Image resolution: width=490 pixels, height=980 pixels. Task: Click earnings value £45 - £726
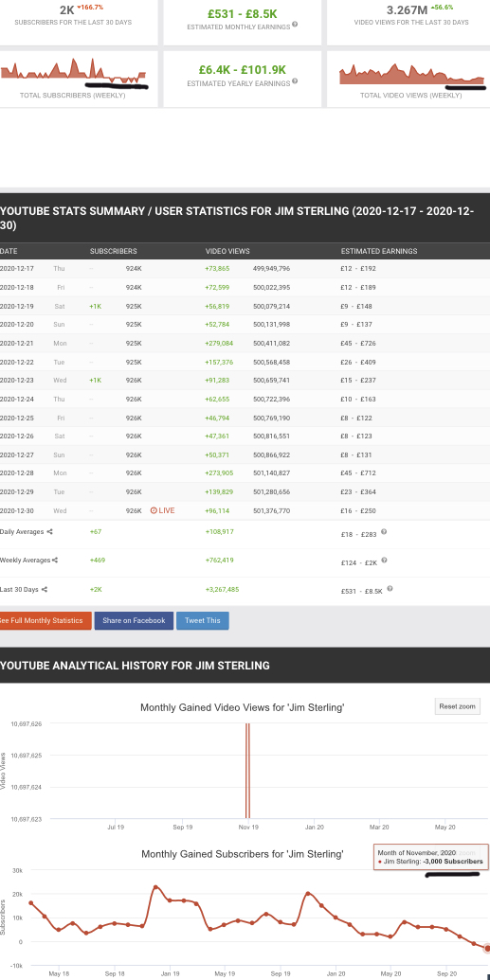(x=358, y=343)
